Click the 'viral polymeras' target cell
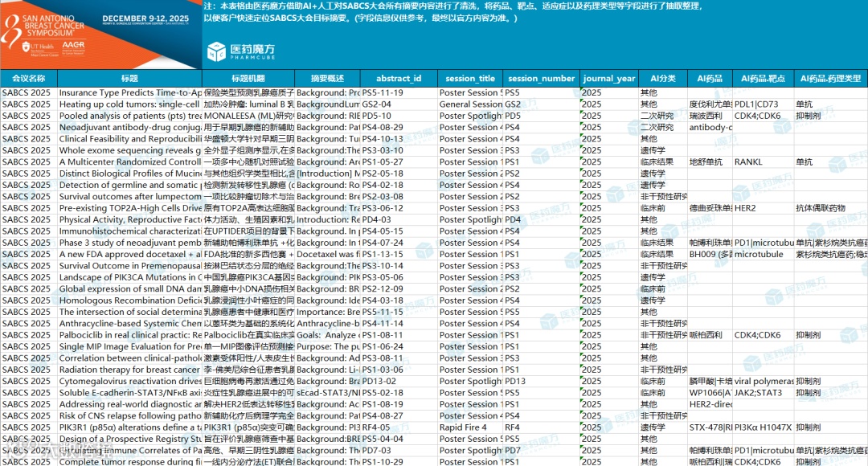Viewport: 868px width, 466px height. pos(764,382)
